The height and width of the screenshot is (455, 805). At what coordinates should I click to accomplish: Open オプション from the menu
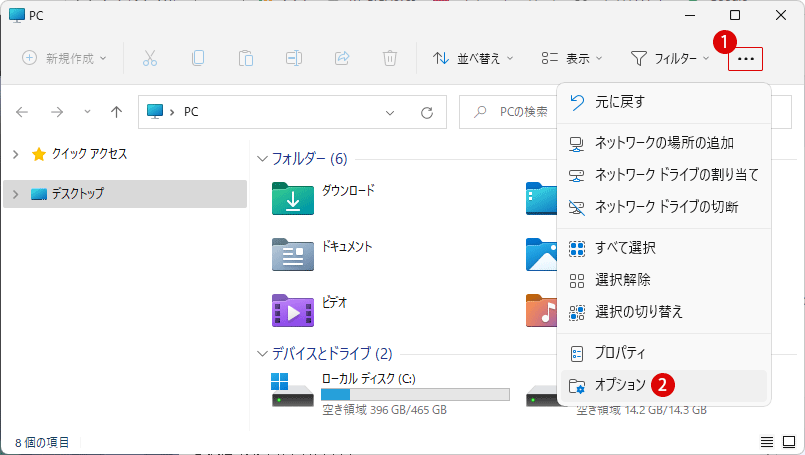click(x=664, y=385)
